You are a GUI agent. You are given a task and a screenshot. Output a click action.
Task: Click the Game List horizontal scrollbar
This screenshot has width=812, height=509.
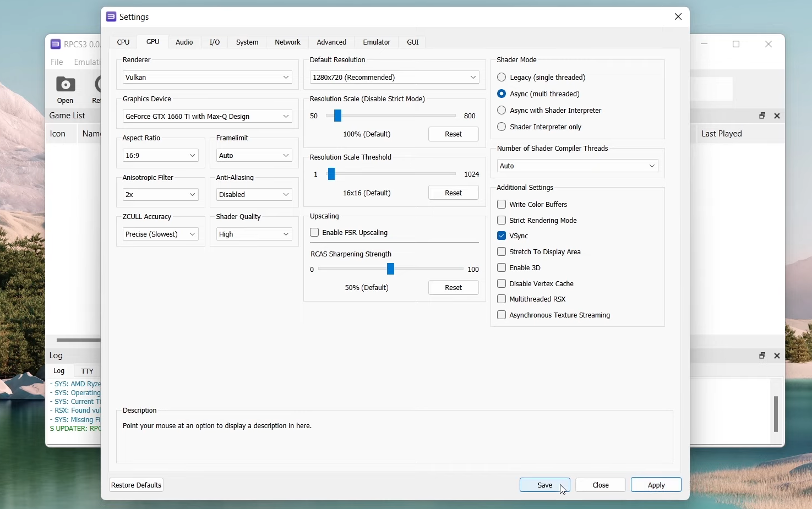tap(78, 341)
